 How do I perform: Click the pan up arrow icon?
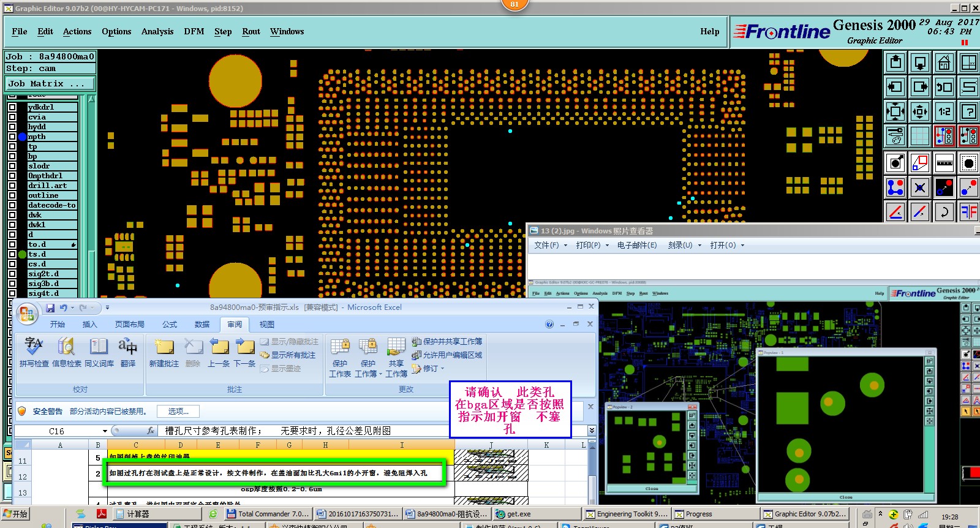point(895,62)
